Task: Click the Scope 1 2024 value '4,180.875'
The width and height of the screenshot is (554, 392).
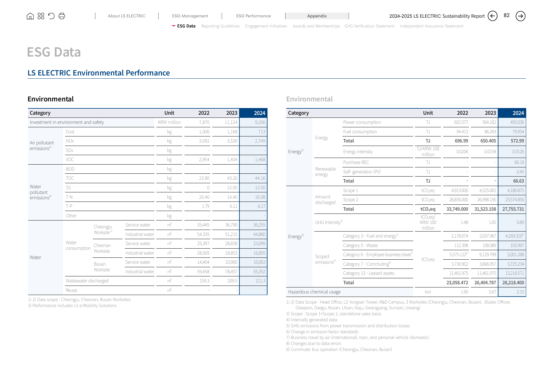Action: click(515, 190)
